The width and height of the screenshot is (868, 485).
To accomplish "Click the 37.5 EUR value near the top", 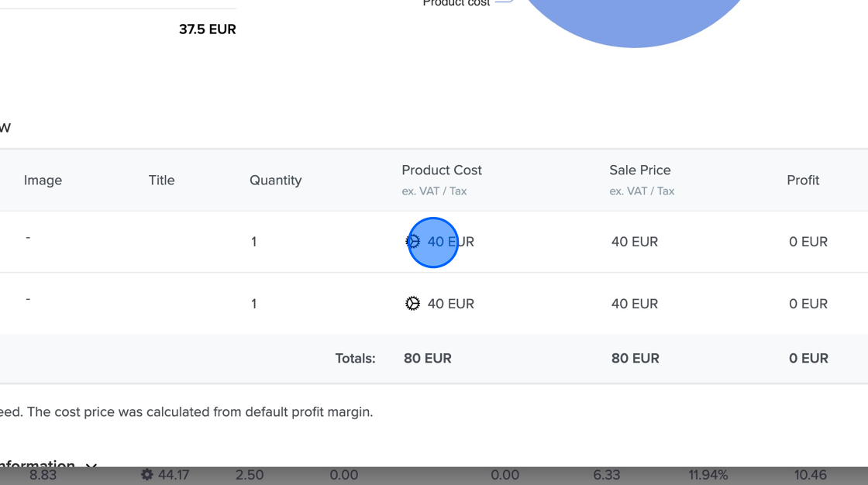I will (x=207, y=29).
